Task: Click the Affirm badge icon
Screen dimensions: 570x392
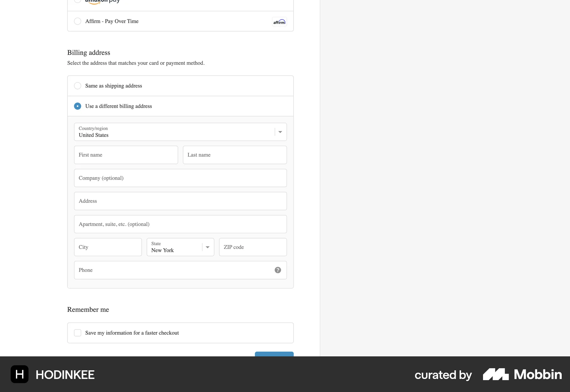Action: (x=279, y=21)
